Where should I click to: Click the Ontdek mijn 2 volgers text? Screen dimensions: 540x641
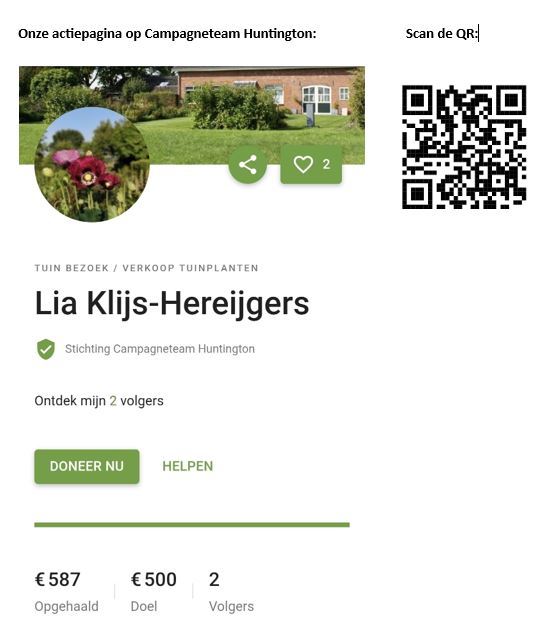[99, 401]
